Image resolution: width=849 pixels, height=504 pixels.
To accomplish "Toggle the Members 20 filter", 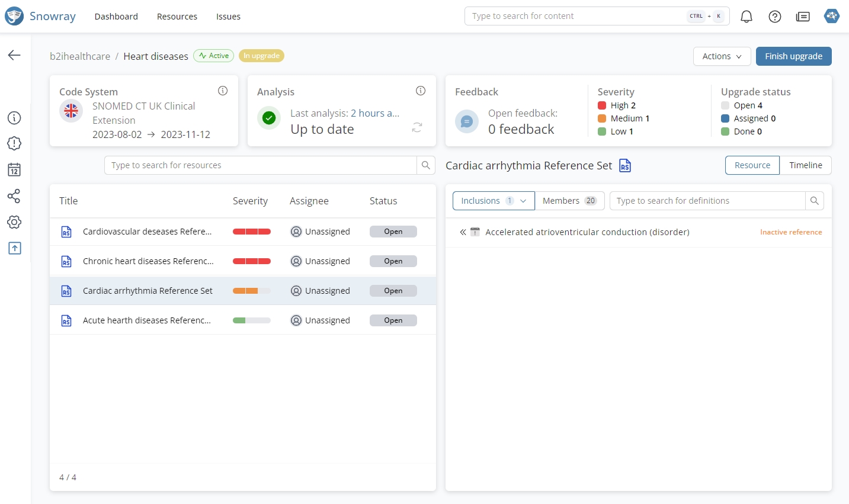I will 569,201.
